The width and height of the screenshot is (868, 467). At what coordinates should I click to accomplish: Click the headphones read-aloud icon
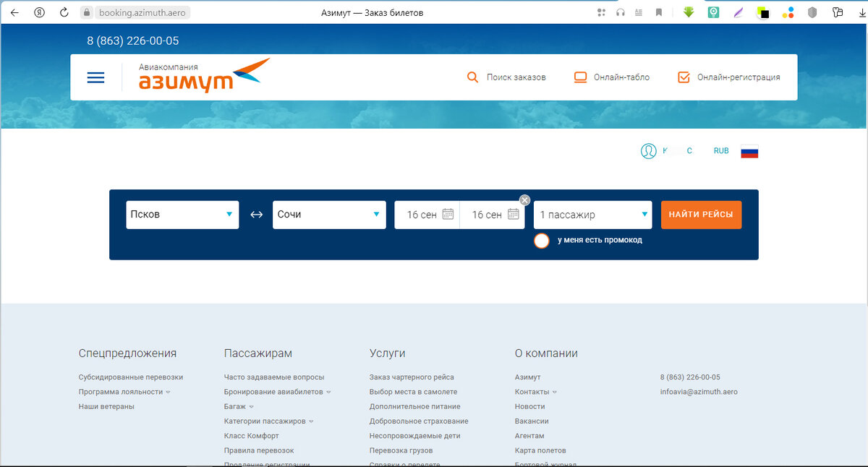(620, 12)
